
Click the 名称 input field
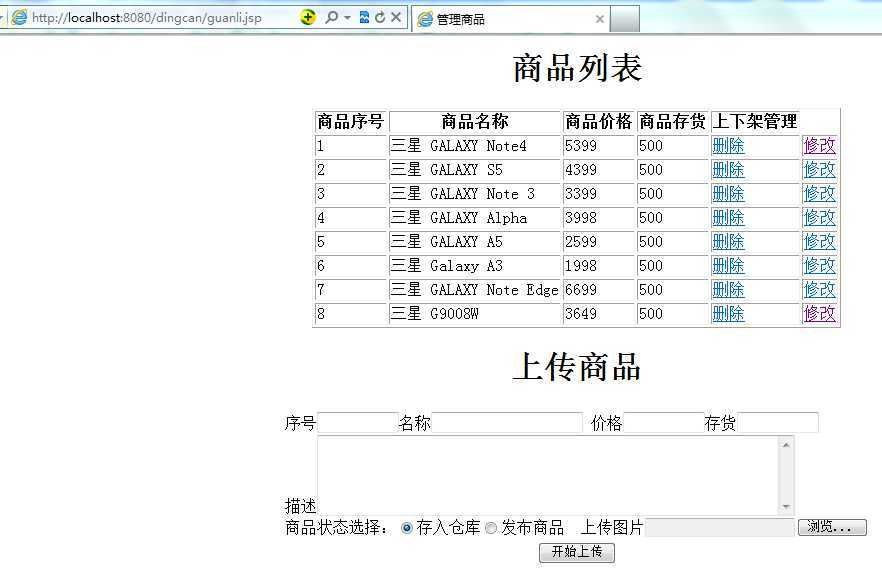pos(507,422)
